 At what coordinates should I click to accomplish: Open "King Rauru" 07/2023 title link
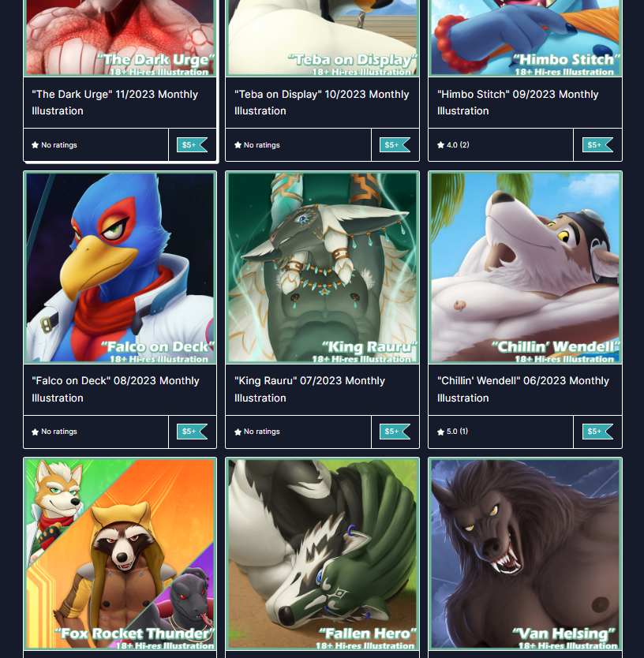click(x=310, y=390)
